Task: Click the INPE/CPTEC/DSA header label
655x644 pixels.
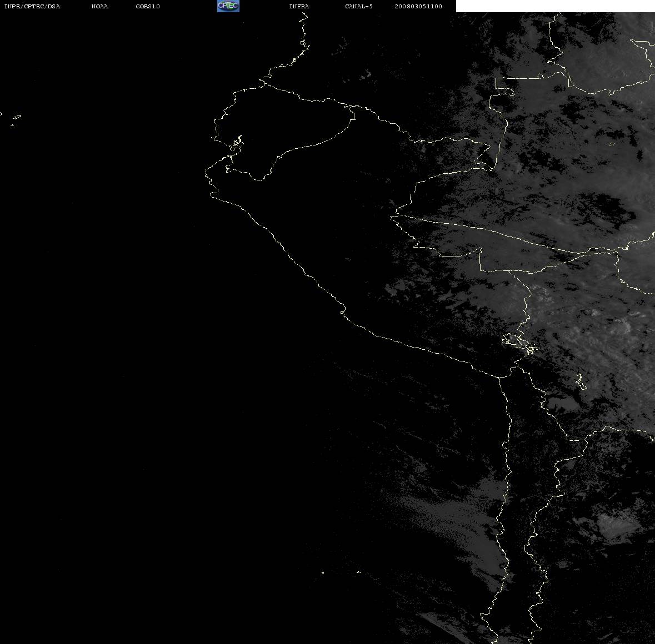Action: click(32, 6)
